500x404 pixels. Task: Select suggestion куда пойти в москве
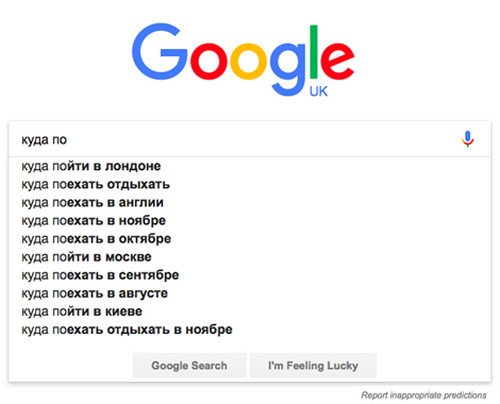click(x=86, y=257)
